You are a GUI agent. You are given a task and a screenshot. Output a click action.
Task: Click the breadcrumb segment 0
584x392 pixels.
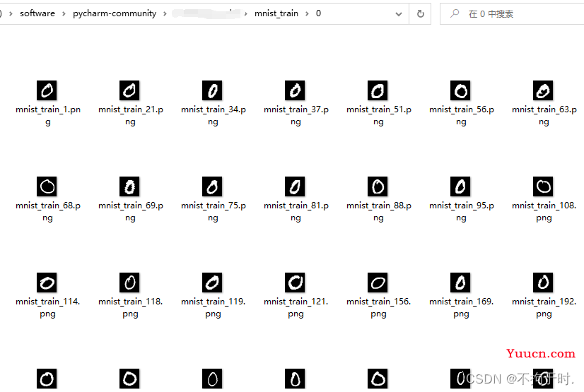tap(318, 13)
